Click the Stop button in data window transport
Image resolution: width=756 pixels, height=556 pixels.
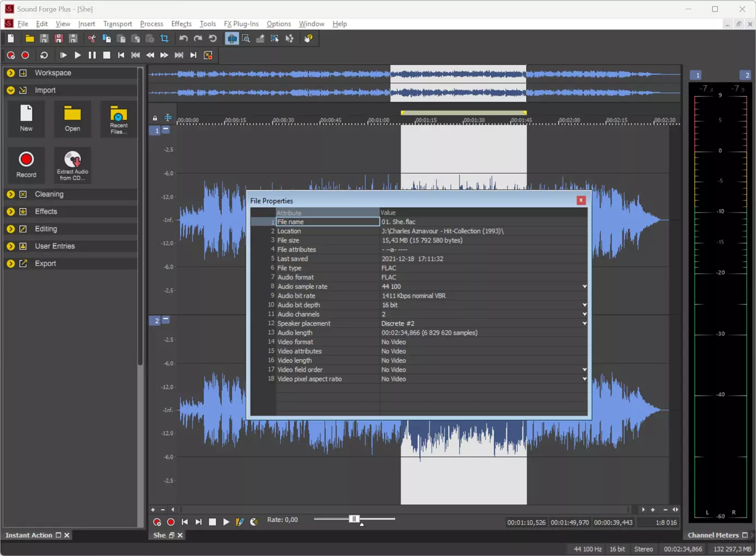pos(213,522)
